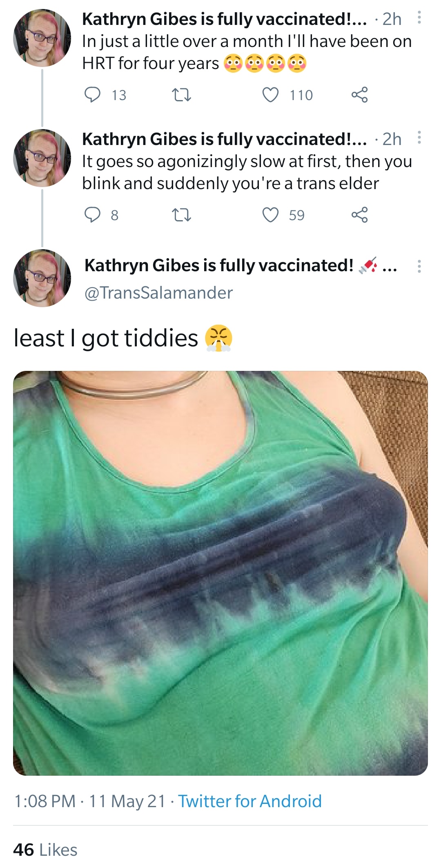Share the HRT four years tweet
Viewport: 441px width, 868px height.
click(359, 95)
